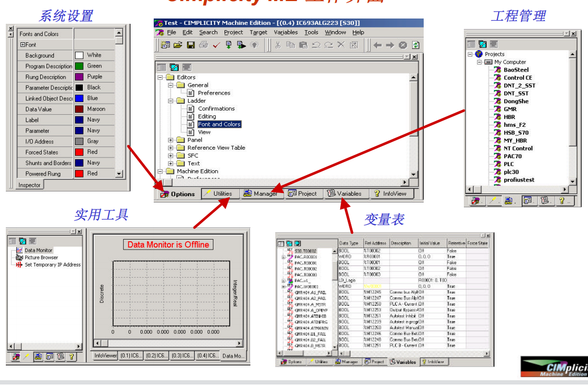Open the DongShe project

tap(516, 102)
